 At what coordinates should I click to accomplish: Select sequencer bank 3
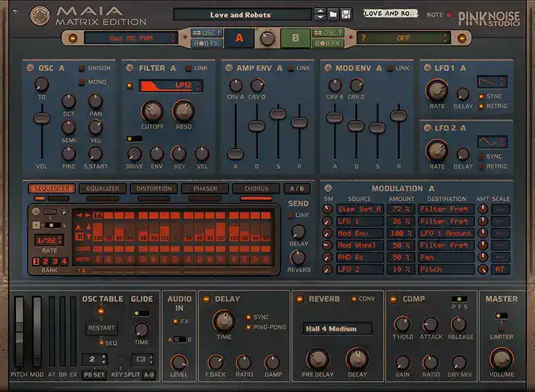pyautogui.click(x=55, y=262)
